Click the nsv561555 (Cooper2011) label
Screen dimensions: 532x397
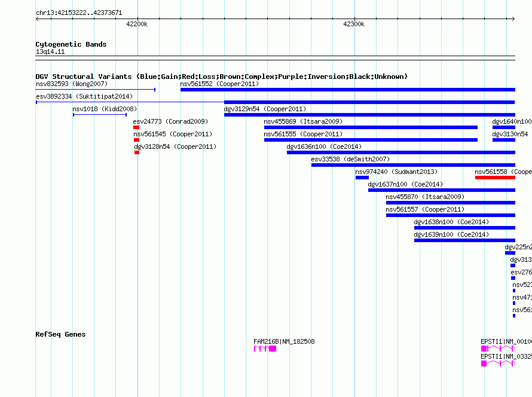(303, 134)
